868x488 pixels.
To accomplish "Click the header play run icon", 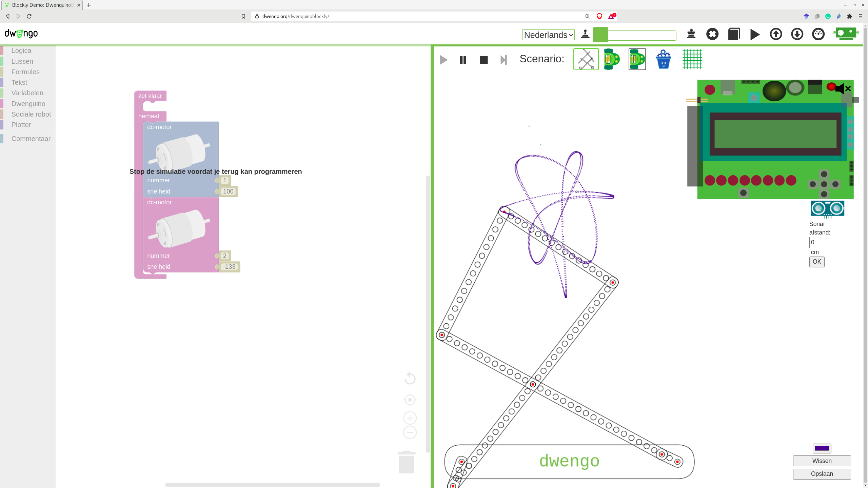I will 755,34.
